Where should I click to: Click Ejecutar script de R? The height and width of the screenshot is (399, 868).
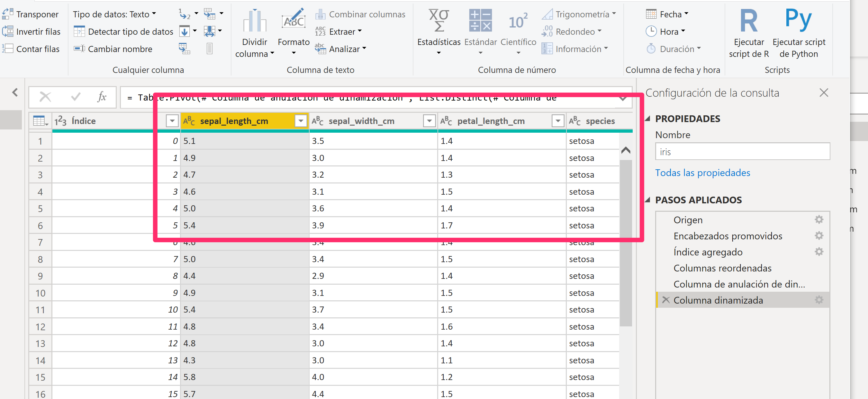pos(749,33)
